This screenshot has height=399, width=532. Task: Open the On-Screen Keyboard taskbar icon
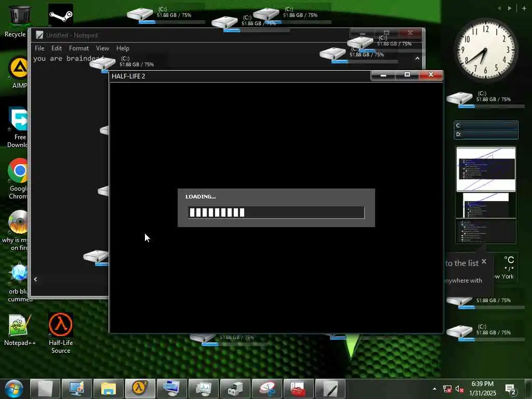[171, 389]
